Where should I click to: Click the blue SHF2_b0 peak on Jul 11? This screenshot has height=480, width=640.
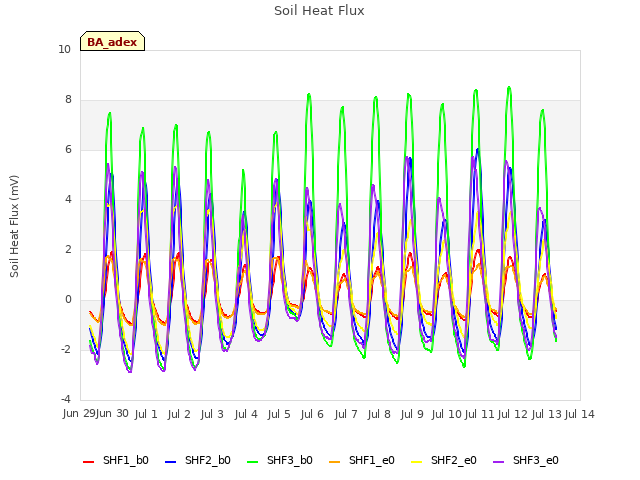pyautogui.click(x=477, y=149)
